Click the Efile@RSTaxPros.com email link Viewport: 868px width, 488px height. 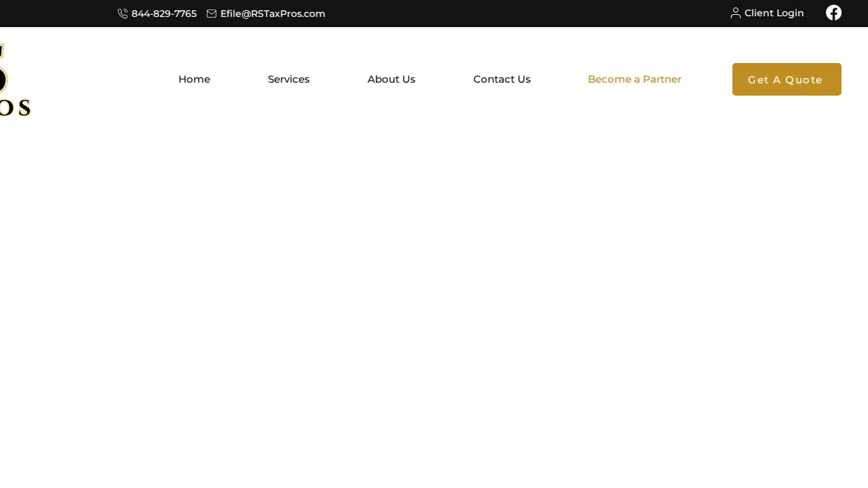[273, 14]
